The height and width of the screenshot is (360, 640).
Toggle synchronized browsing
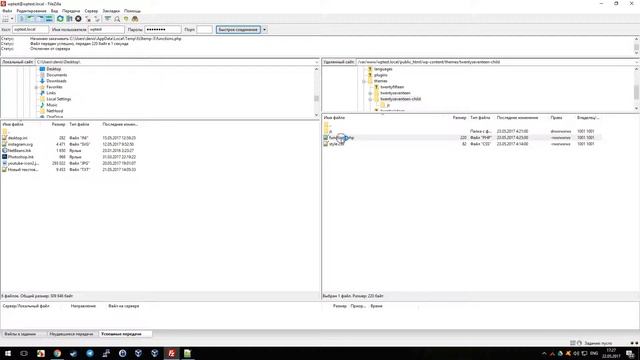point(126,19)
